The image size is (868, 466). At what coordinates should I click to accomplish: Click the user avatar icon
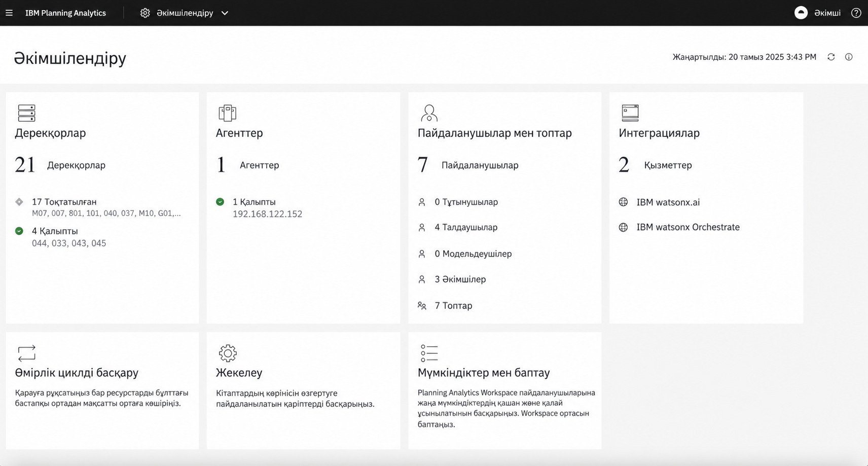pyautogui.click(x=801, y=13)
